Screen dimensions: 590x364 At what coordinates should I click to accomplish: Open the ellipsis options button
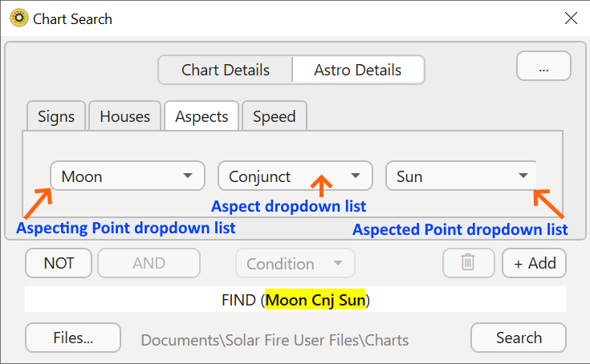pos(543,66)
